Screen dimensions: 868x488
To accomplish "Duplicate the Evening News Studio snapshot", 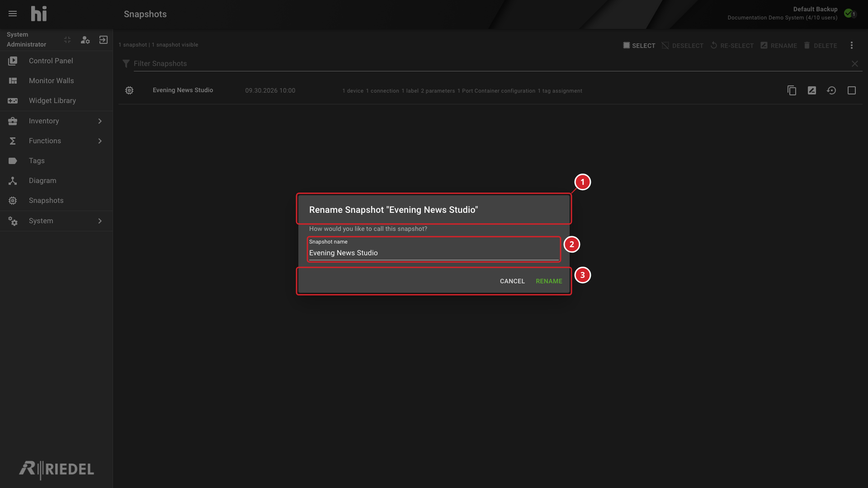I will 792,90.
